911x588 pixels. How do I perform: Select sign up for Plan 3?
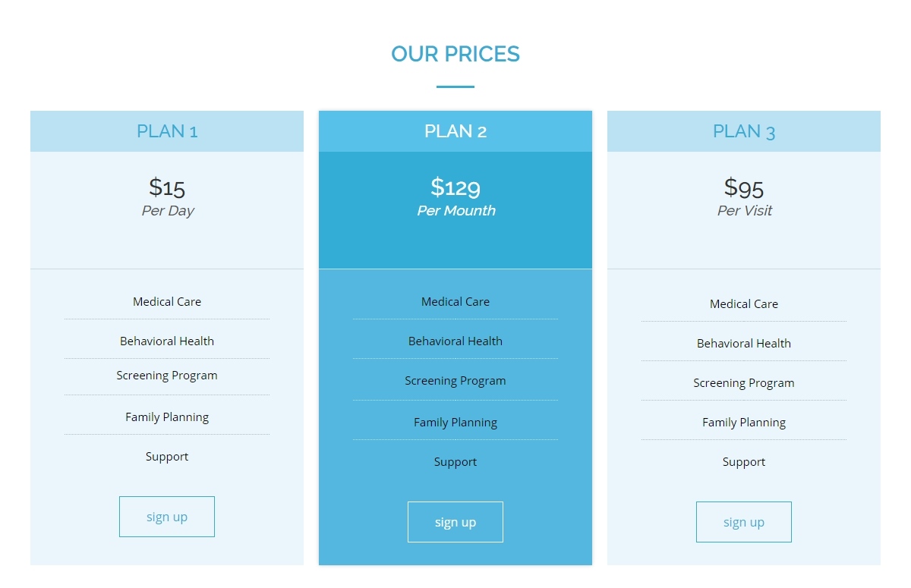pyautogui.click(x=744, y=522)
